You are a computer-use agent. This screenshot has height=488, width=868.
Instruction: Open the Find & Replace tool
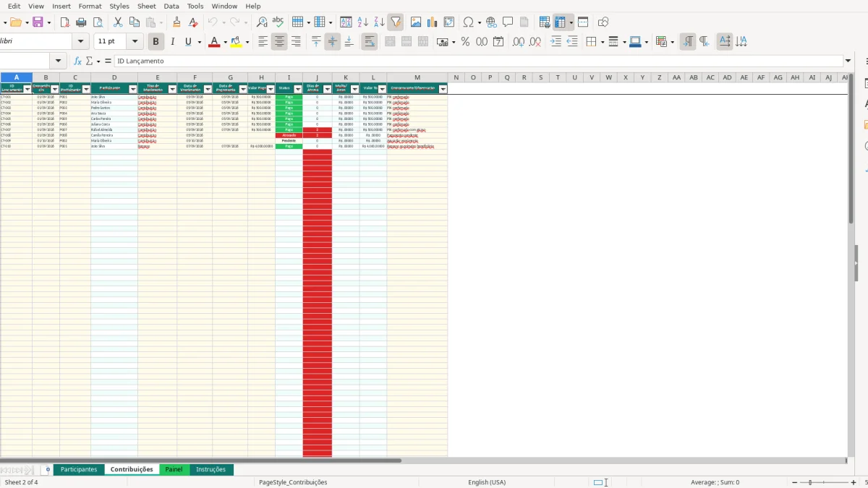(262, 22)
